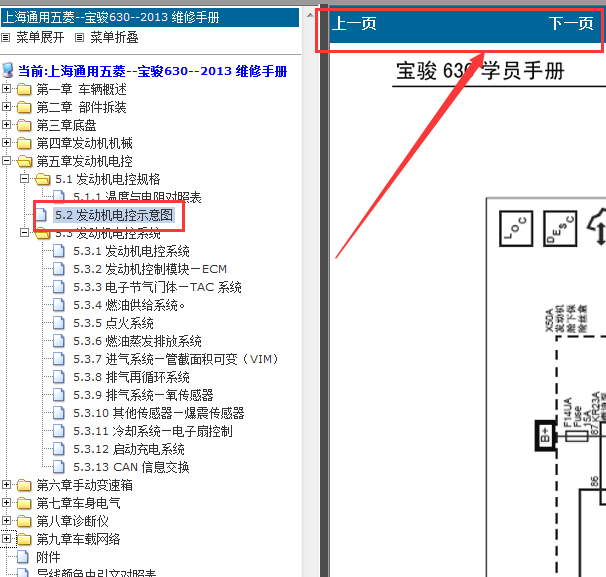Collapse the 5.3 发动机电控系统 node's minus box

click(24, 232)
